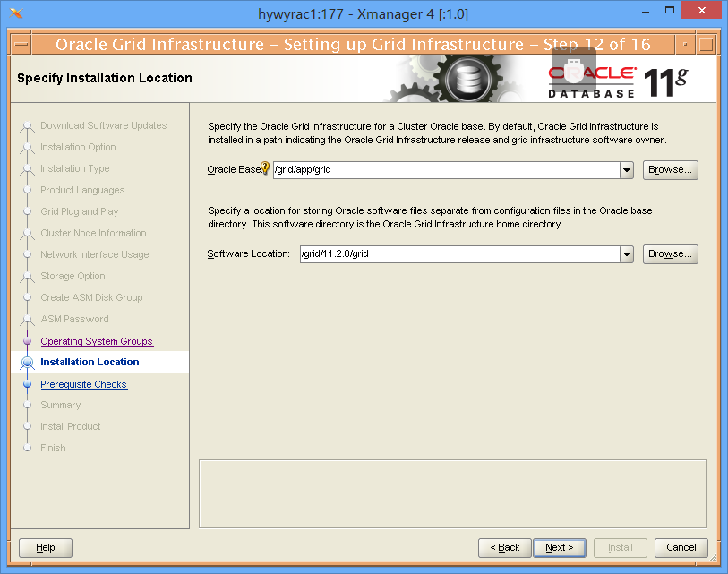Select the Installation Location step
Screen dimensions: 728x574
[x=90, y=362]
